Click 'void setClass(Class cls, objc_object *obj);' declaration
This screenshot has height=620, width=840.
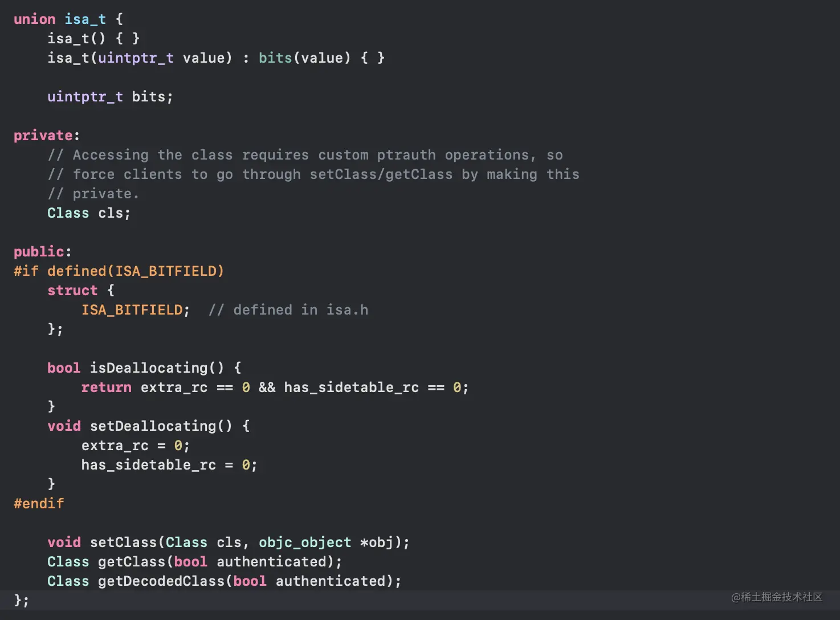tap(229, 542)
